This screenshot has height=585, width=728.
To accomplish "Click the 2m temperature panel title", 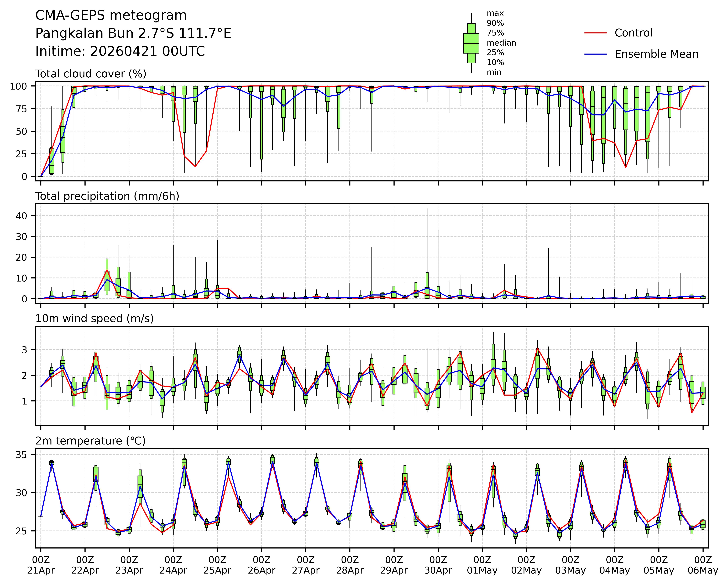I will coord(91,441).
